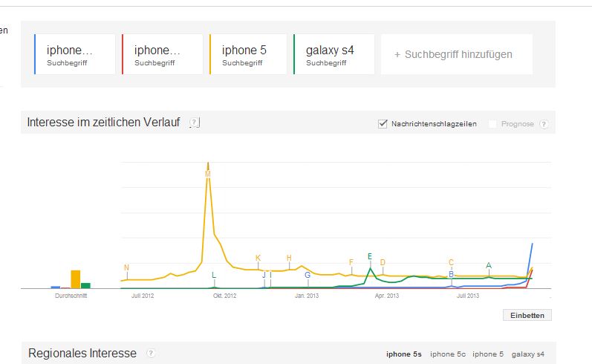Screen dimensions: 592x364
Task: Switch regional interest to iphone 5s tab
Action: click(403, 354)
